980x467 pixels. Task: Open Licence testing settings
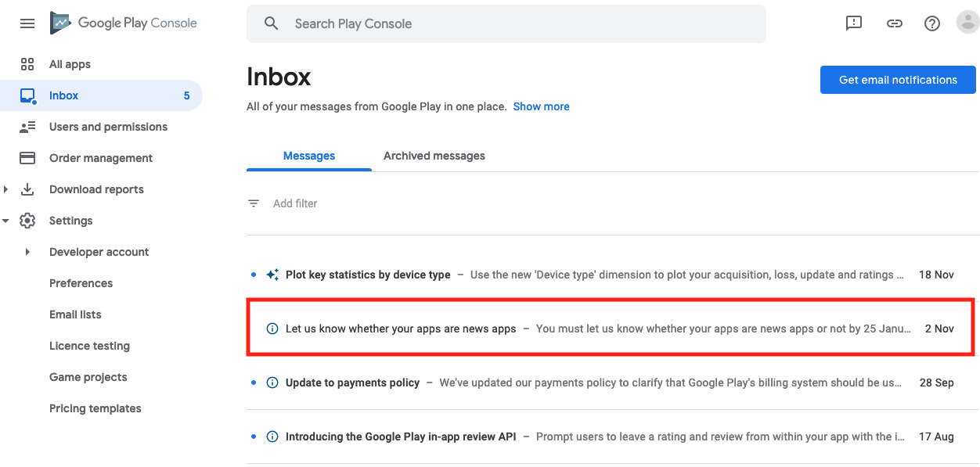pos(89,346)
